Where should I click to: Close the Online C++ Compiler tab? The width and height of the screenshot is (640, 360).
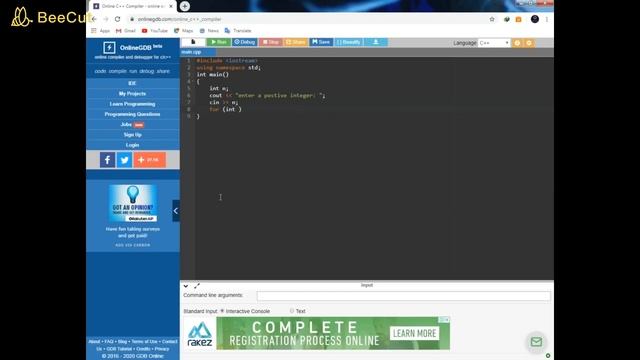pos(171,6)
